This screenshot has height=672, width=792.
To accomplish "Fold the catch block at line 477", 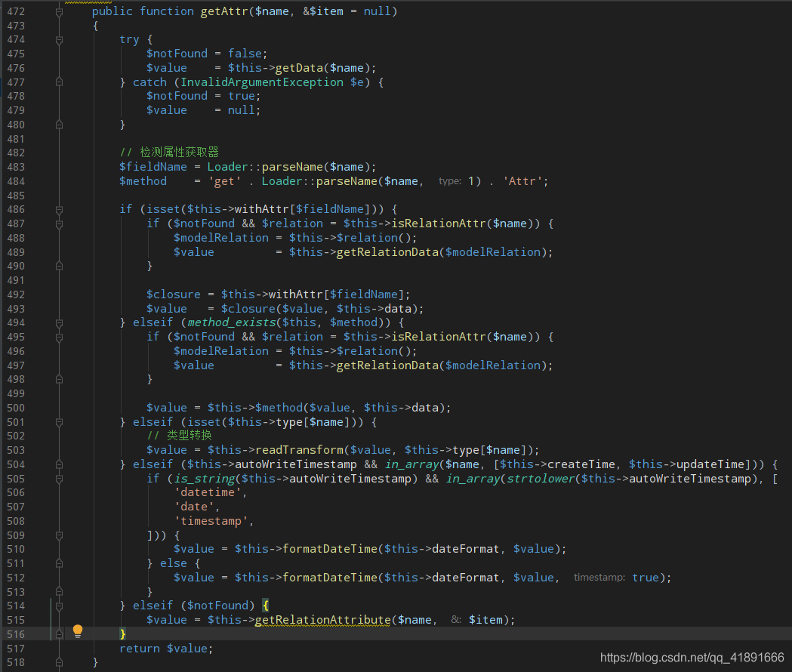I will (x=59, y=82).
